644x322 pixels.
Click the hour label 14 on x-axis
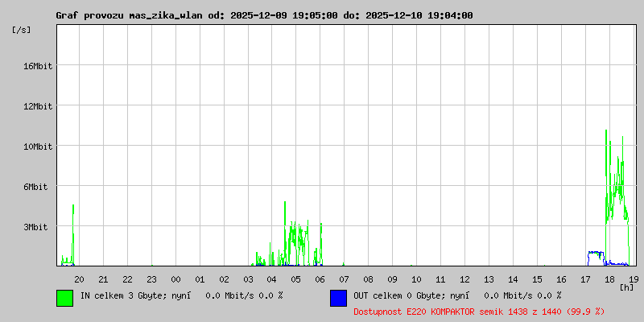pos(513,279)
